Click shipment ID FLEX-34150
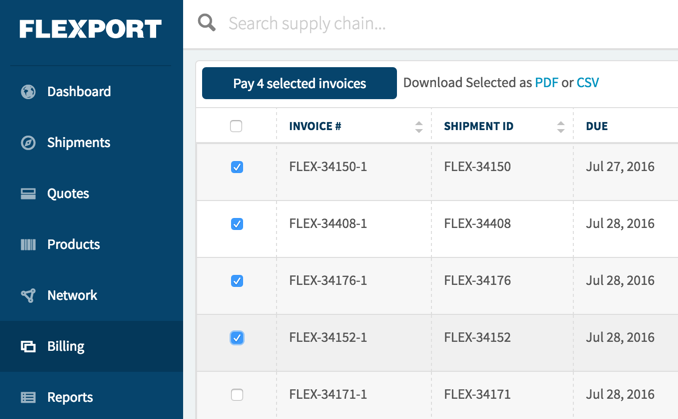678x419 pixels. [477, 166]
